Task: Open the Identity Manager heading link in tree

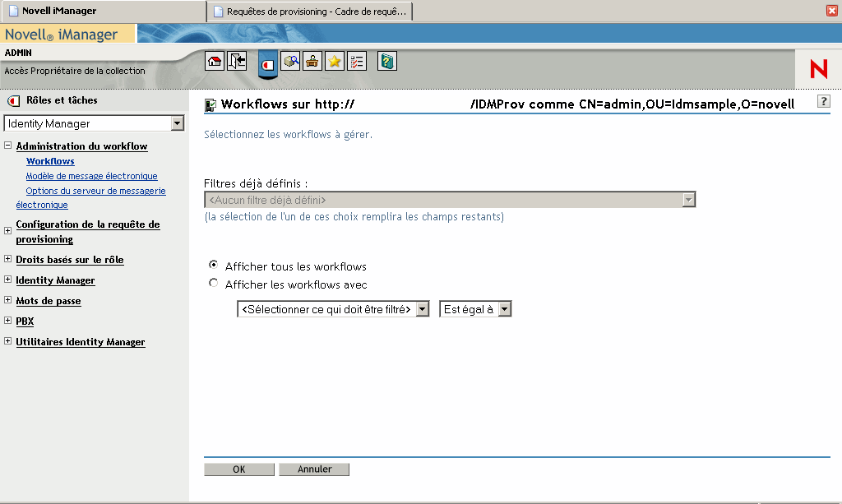Action: click(x=55, y=280)
